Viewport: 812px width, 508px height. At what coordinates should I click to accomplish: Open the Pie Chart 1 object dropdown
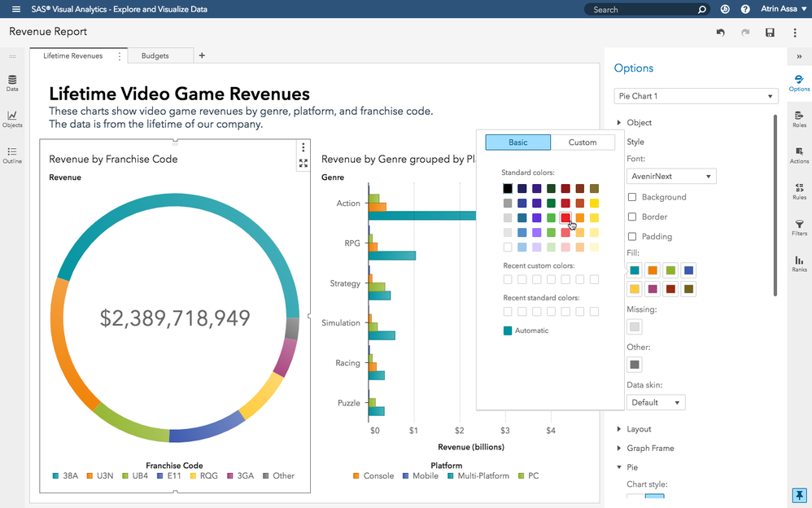[x=696, y=96]
